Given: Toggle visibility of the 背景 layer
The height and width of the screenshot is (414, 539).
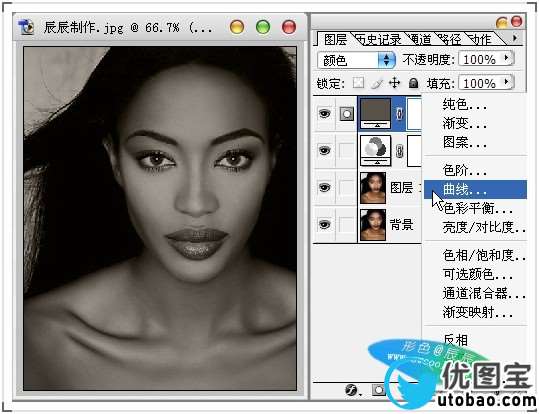Looking at the screenshot, I should tap(324, 225).
